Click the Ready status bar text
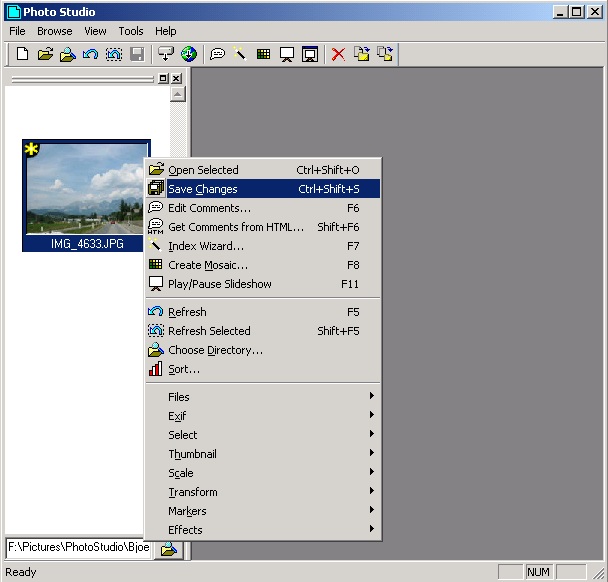608x582 pixels. coord(21,572)
